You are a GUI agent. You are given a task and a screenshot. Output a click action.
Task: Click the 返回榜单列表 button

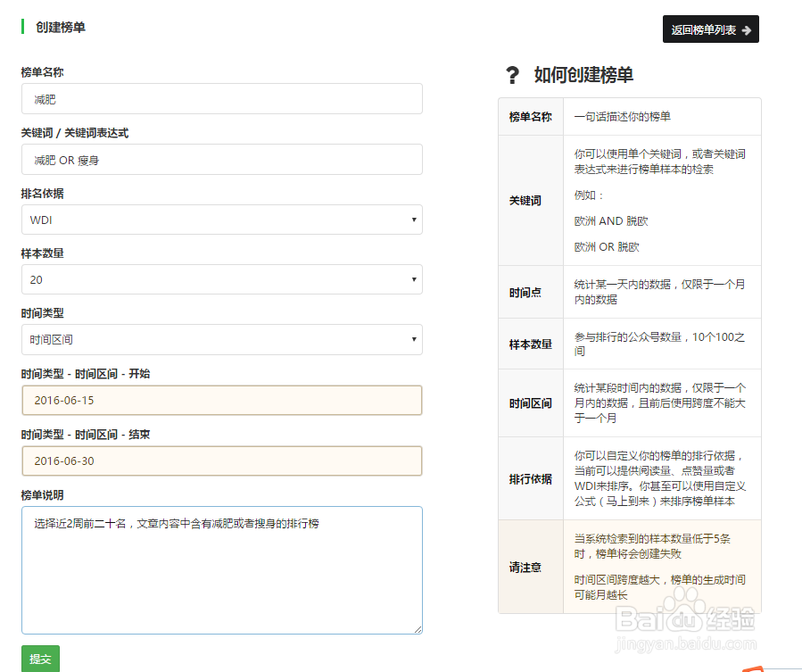pyautogui.click(x=710, y=29)
